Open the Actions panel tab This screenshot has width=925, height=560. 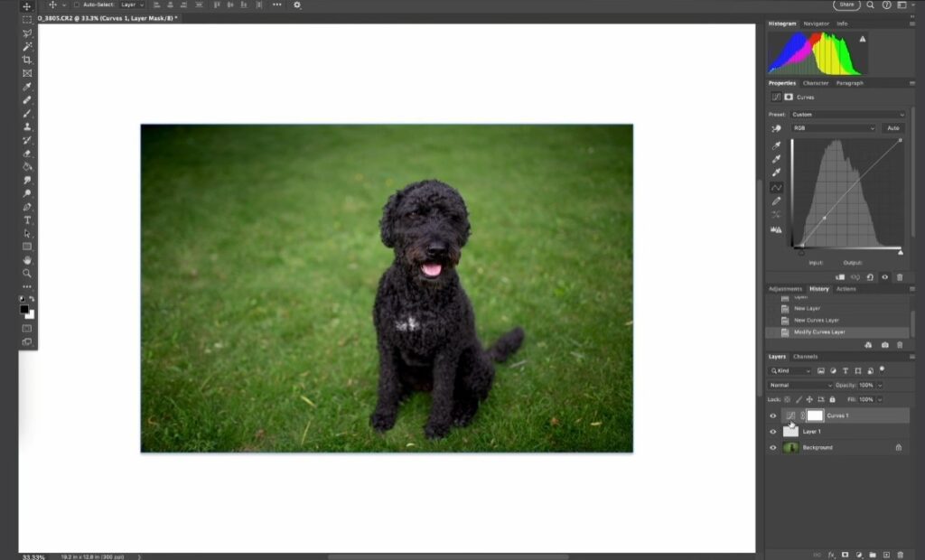point(847,289)
